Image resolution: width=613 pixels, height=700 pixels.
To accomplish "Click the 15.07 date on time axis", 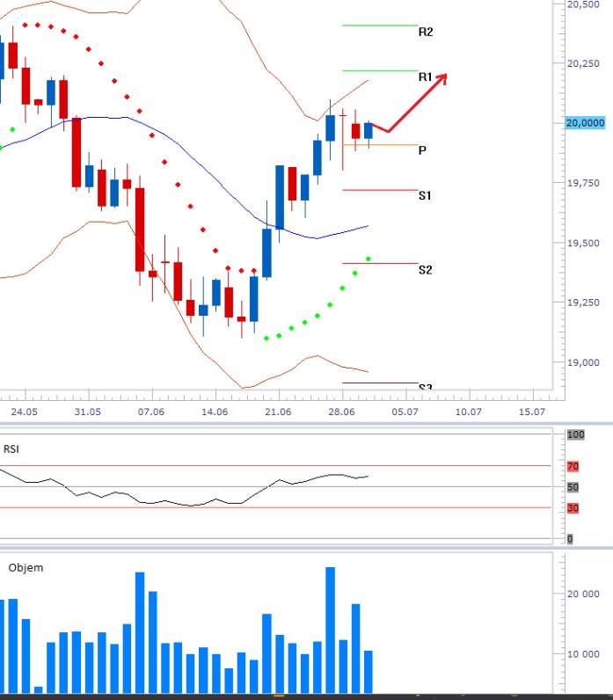I will [x=532, y=412].
